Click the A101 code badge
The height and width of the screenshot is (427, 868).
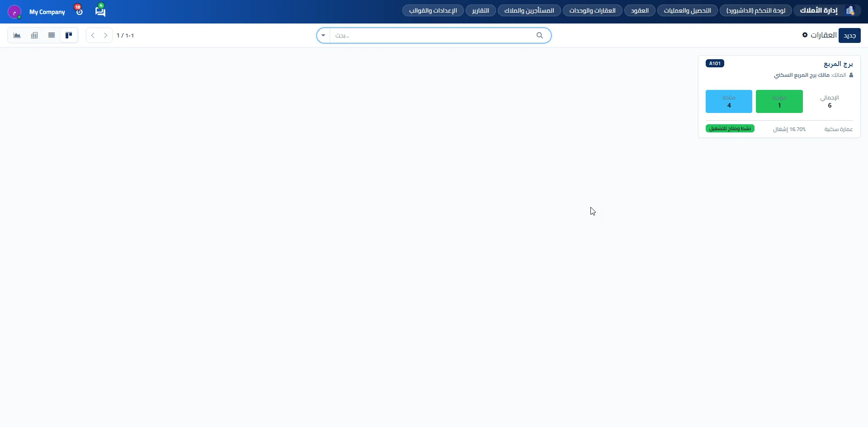pyautogui.click(x=715, y=63)
